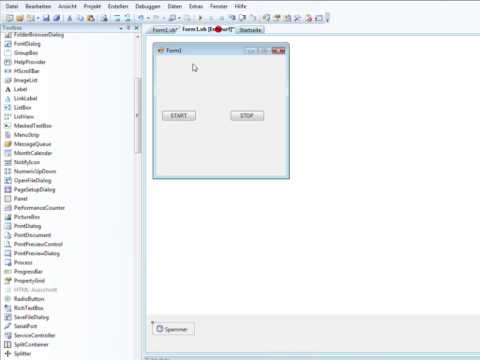
Task: Choose the PropertyGrid control
Action: (29, 281)
